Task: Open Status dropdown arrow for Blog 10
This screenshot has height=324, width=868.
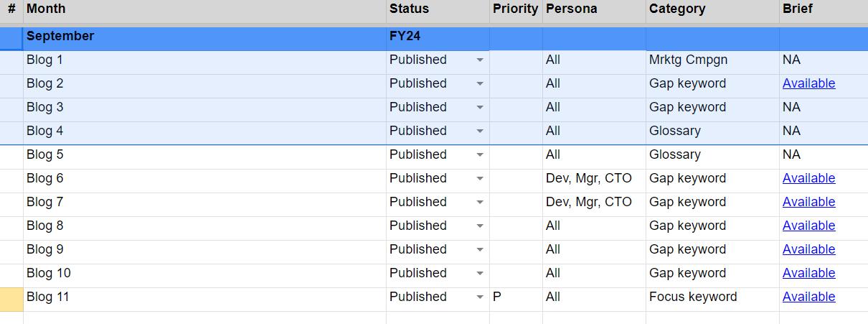Action: point(480,274)
